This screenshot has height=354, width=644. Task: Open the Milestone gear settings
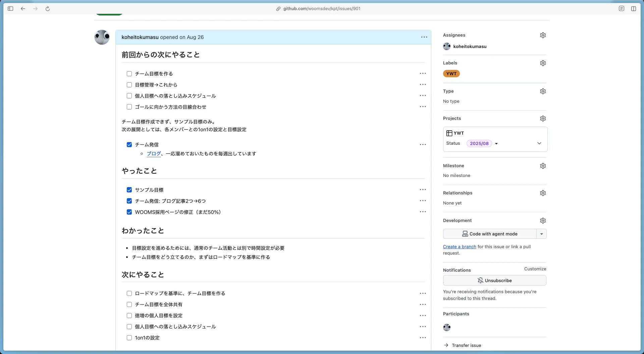pyautogui.click(x=543, y=166)
